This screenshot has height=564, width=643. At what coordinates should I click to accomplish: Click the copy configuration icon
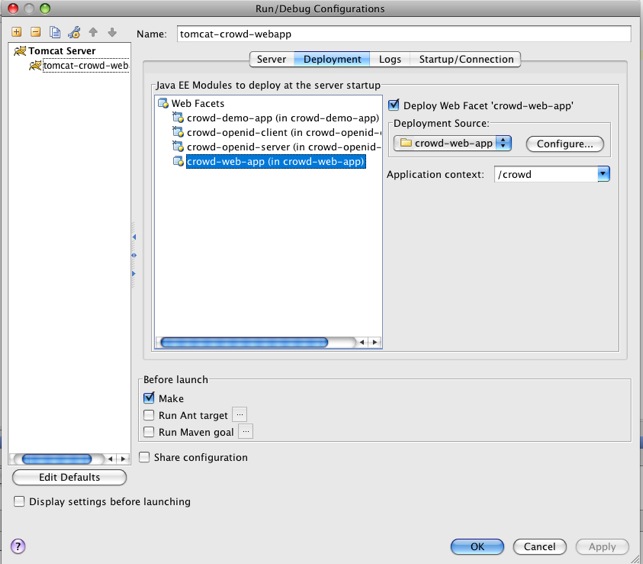coord(55,32)
